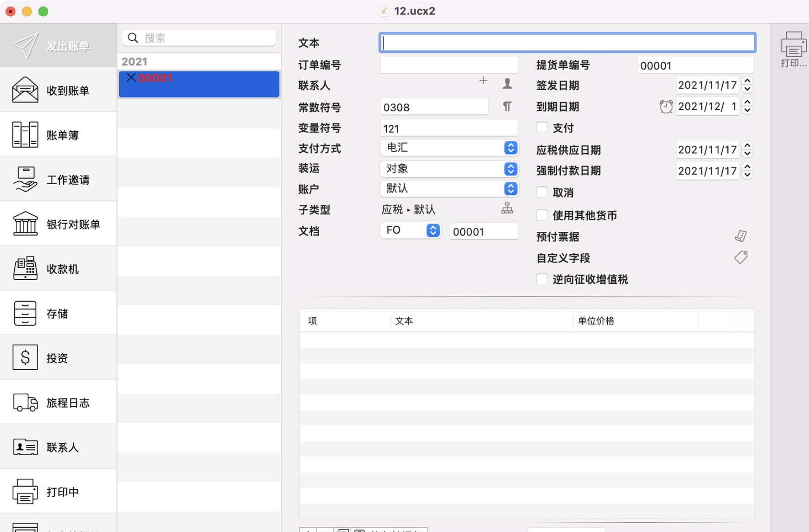
Task: Open the 发出账单 paper plane section
Action: (x=58, y=45)
